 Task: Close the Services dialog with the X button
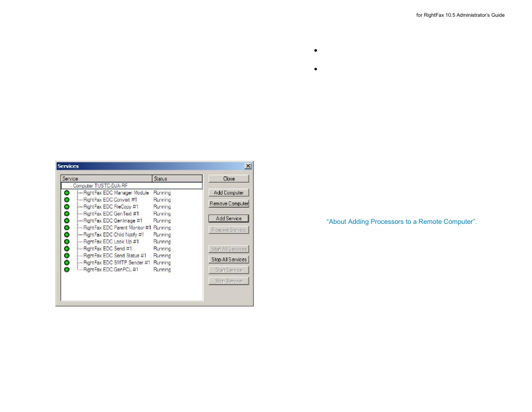(x=248, y=166)
